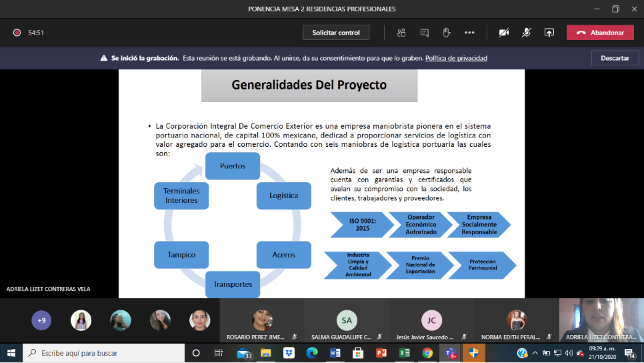Open File Explorer from taskbar
The width and height of the screenshot is (644, 363).
click(266, 353)
